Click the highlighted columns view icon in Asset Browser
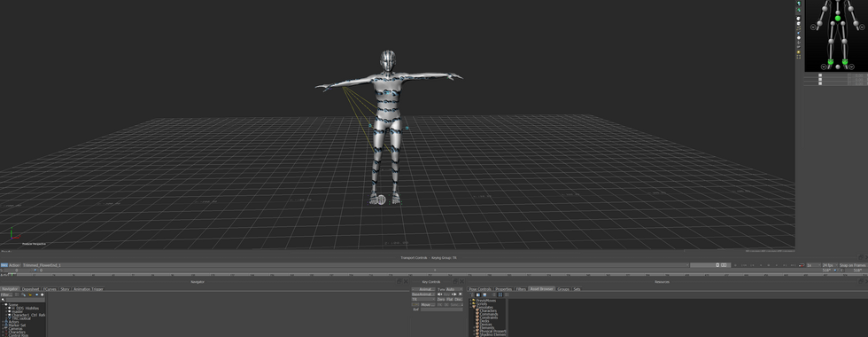This screenshot has width=868, height=337. pyautogui.click(x=500, y=294)
